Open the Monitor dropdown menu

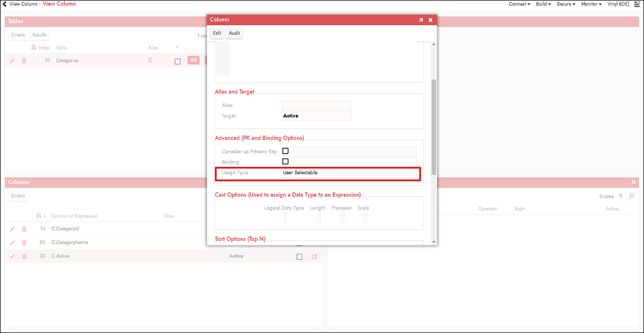coord(591,4)
